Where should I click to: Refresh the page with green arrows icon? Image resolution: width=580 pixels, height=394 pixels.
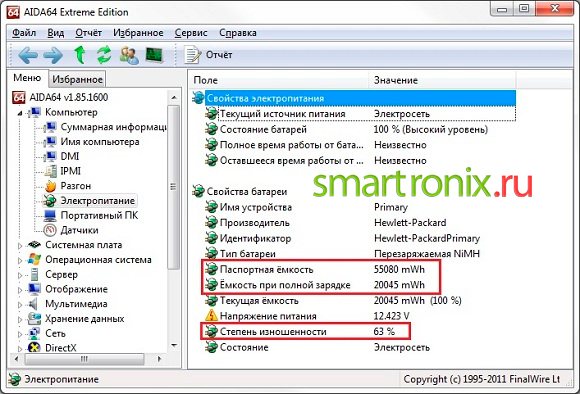(x=104, y=55)
